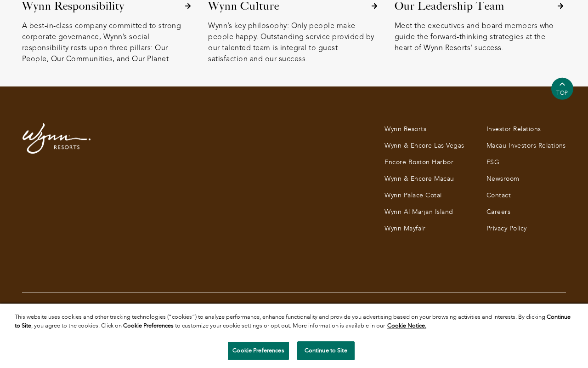Open Encore Boston Harbor link
The image size is (588, 368).
(x=419, y=162)
